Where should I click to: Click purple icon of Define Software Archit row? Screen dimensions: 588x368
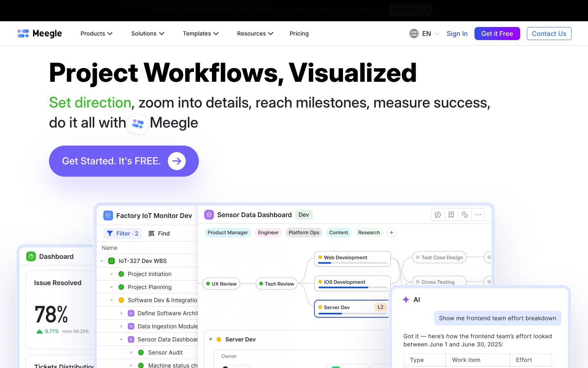click(x=131, y=313)
